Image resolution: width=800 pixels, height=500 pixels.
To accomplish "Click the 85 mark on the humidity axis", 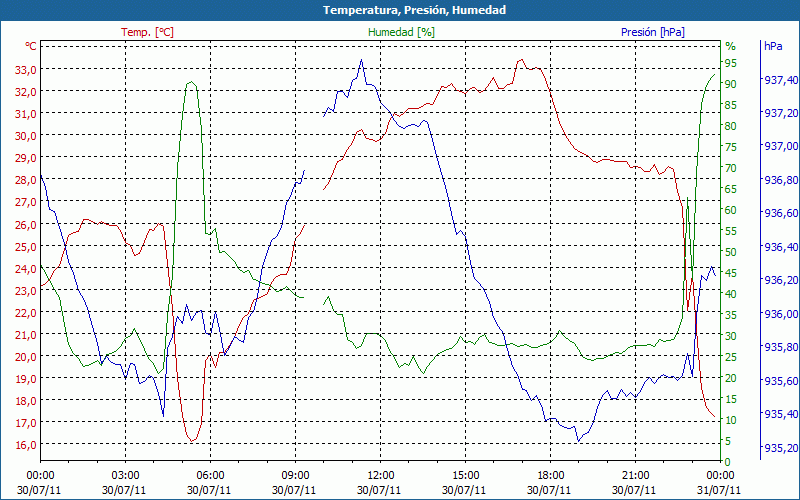I will [731, 105].
